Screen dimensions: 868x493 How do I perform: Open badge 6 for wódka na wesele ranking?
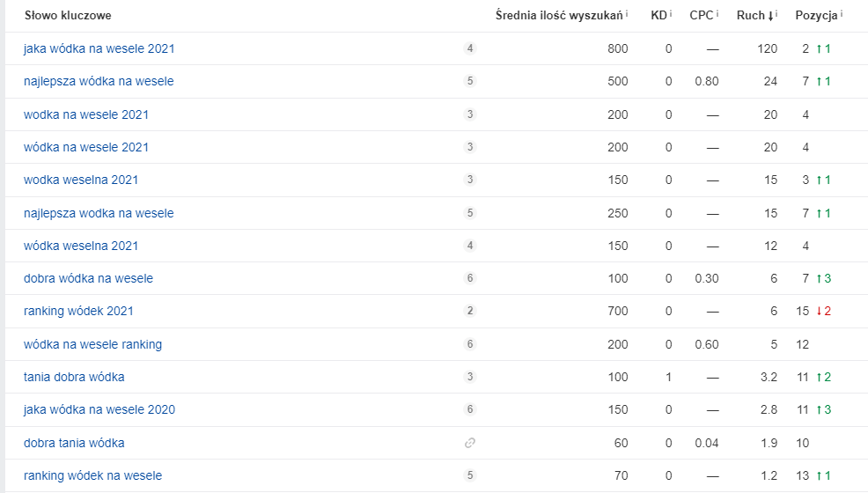coord(470,344)
